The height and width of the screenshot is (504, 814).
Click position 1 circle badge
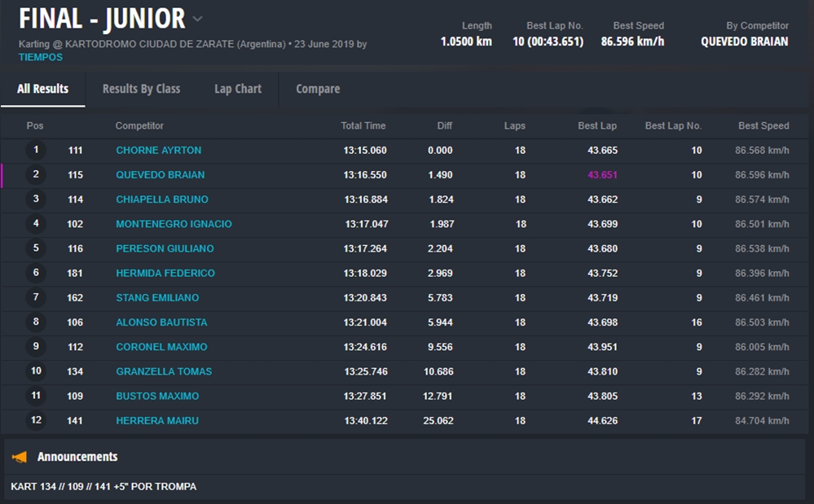pos(36,150)
